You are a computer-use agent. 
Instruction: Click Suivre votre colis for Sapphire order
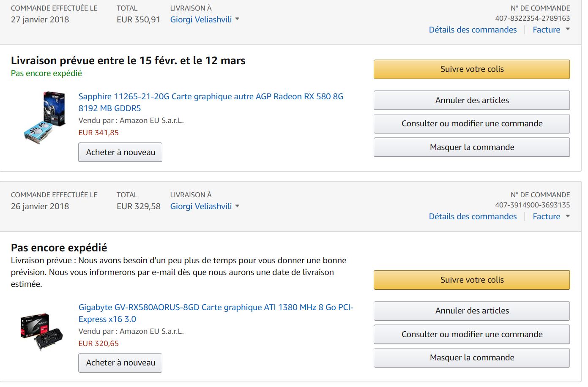pyautogui.click(x=472, y=69)
